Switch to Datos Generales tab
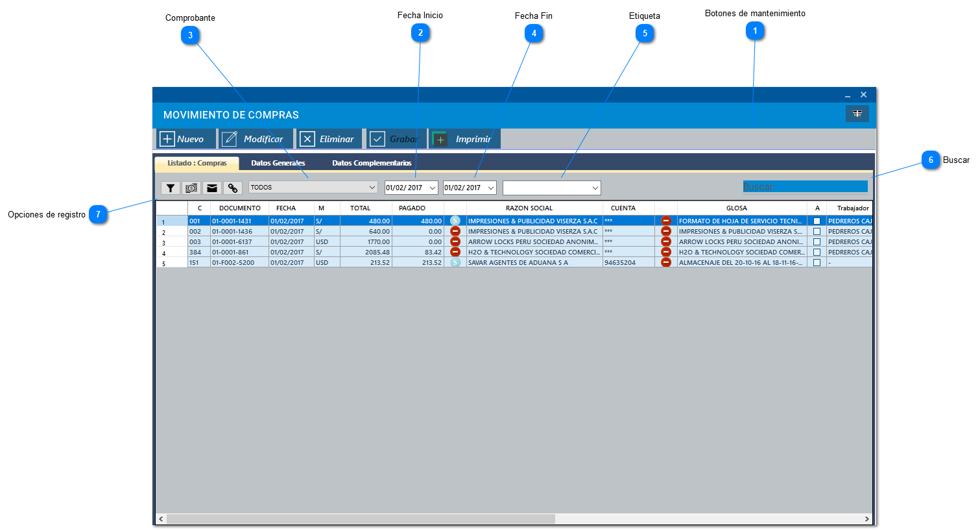 click(278, 164)
